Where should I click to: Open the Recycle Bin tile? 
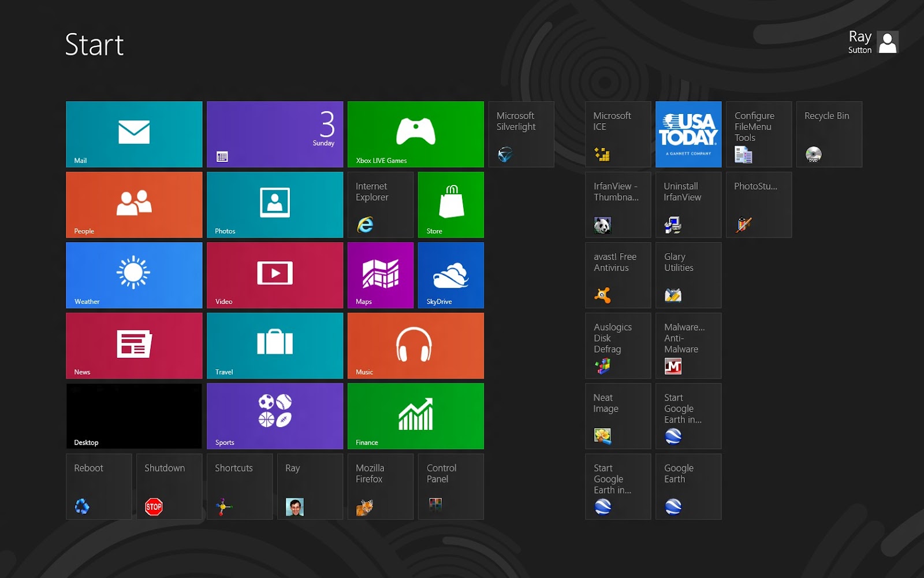(830, 135)
